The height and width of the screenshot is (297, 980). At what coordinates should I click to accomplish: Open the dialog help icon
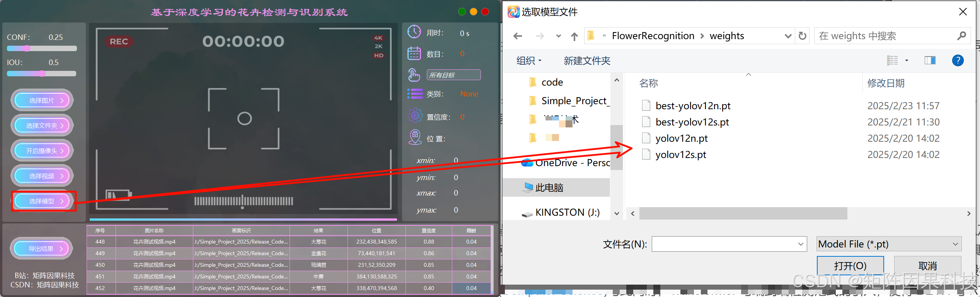(958, 60)
